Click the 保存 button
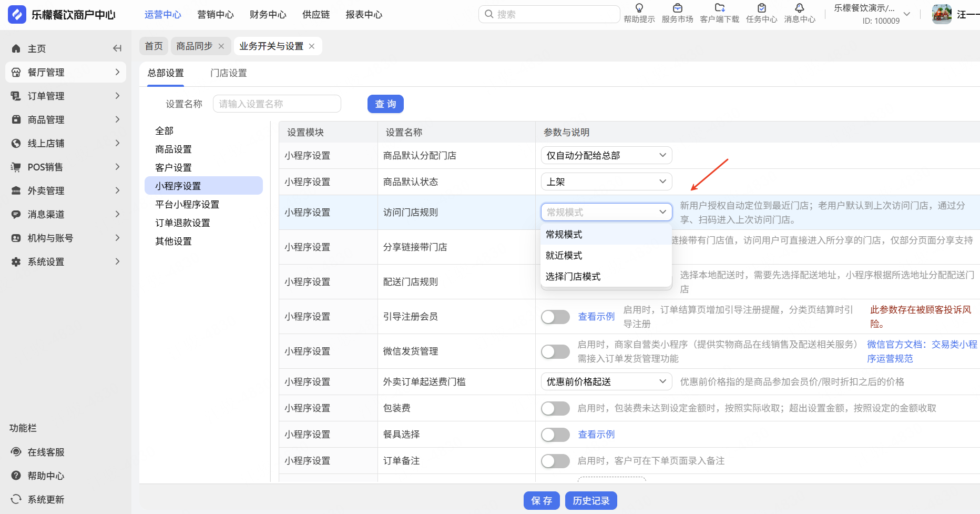 pyautogui.click(x=542, y=501)
